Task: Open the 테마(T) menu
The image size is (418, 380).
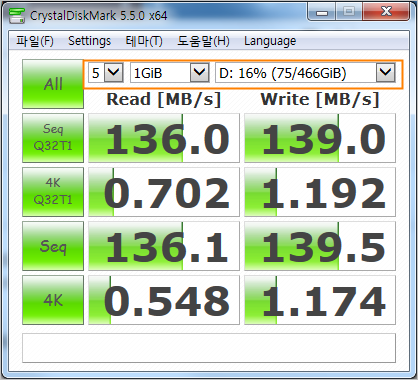Action: 144,41
